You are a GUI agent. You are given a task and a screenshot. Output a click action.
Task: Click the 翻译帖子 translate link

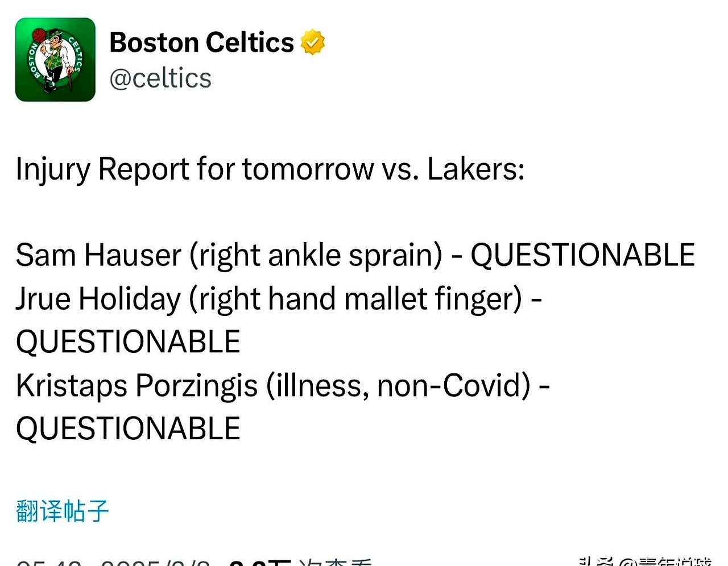point(61,510)
